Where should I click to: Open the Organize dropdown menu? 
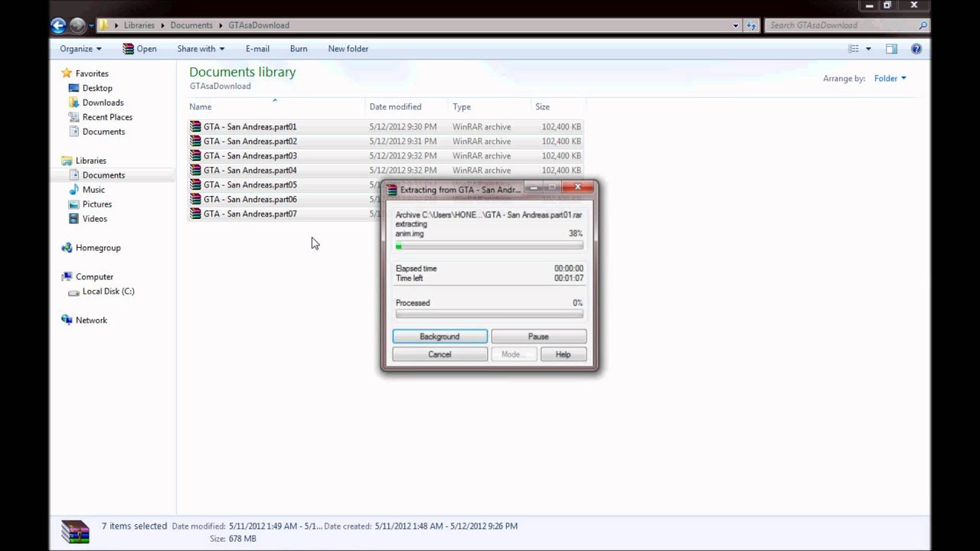click(80, 49)
